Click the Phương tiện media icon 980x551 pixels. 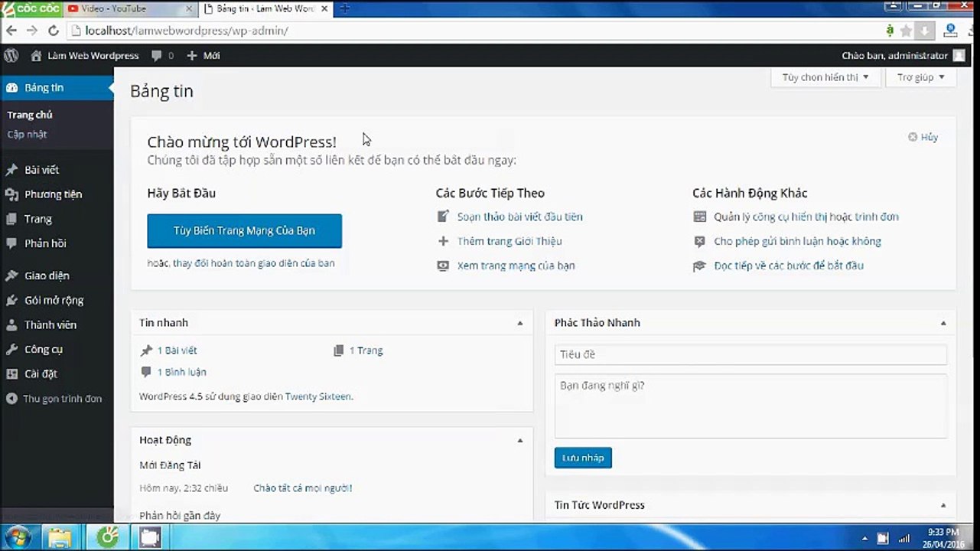tap(11, 194)
